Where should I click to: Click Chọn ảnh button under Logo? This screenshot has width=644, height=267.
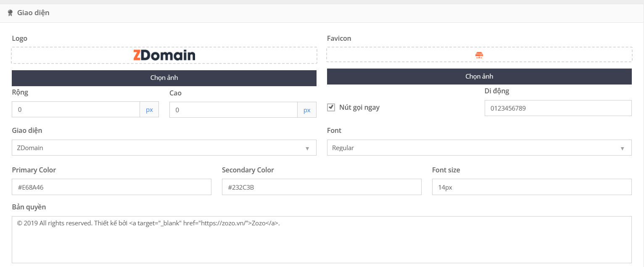(164, 78)
